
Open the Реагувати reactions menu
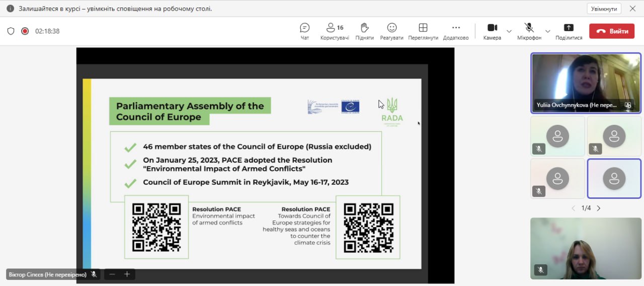tap(391, 31)
